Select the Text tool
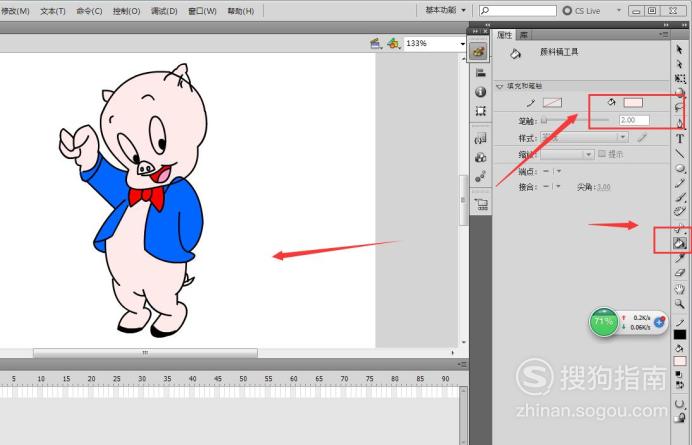692x445 pixels. (680, 139)
